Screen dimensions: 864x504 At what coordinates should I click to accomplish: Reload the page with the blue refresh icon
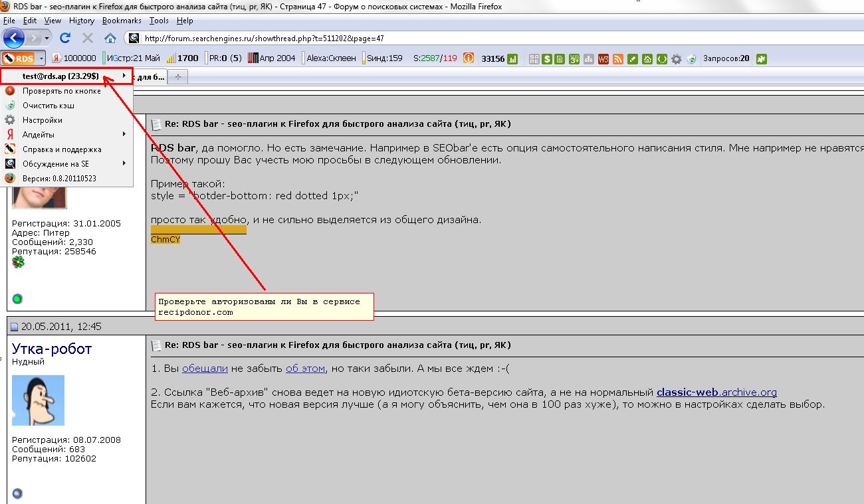pyautogui.click(x=65, y=38)
